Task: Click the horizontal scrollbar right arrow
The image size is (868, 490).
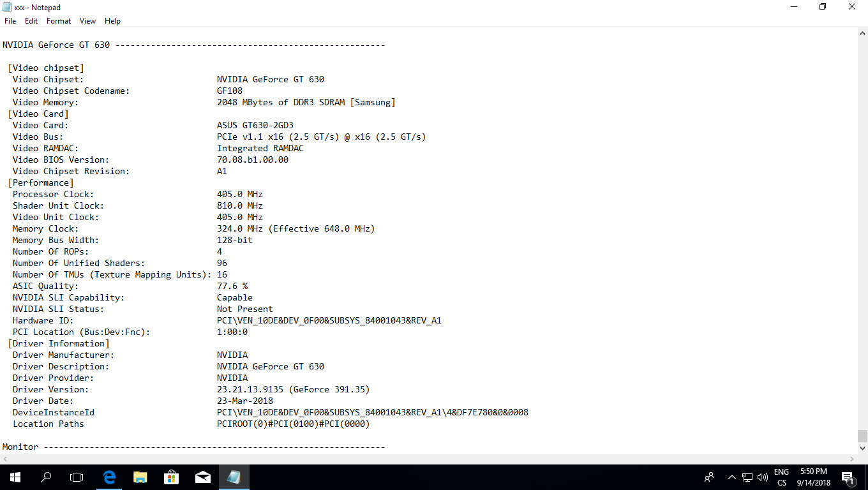Action: point(852,459)
